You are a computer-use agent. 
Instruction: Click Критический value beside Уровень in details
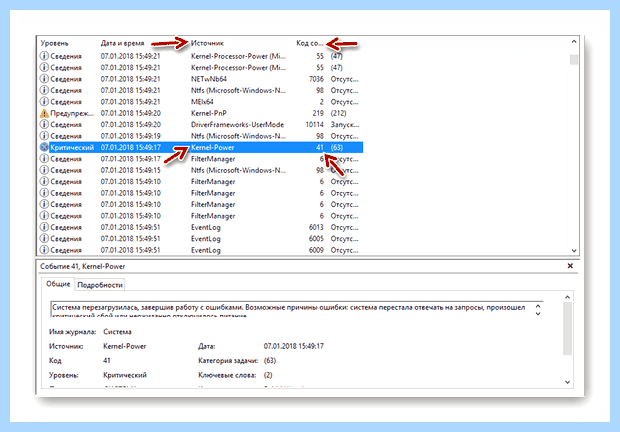point(125,375)
